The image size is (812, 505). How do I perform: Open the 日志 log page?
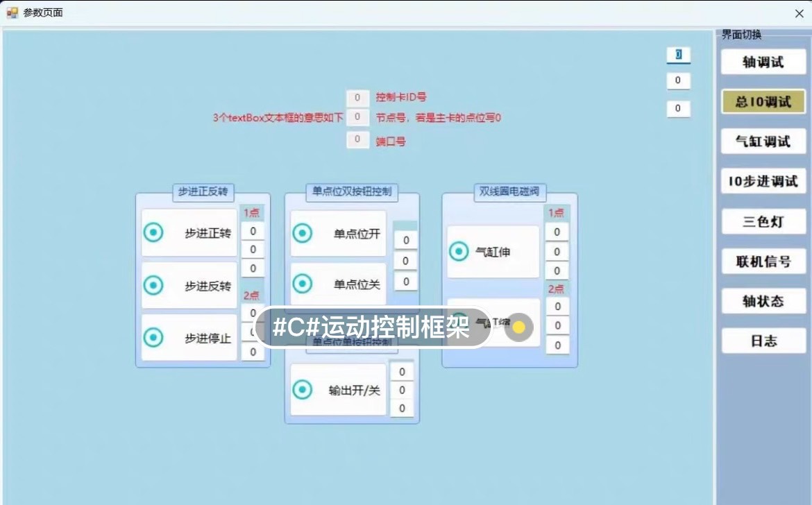coord(763,340)
